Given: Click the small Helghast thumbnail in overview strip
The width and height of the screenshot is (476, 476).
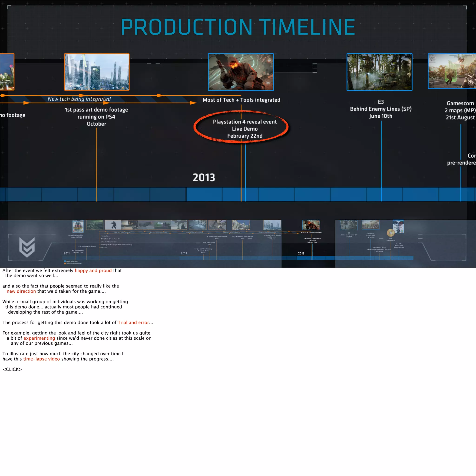Looking at the screenshot, I should (x=311, y=225).
